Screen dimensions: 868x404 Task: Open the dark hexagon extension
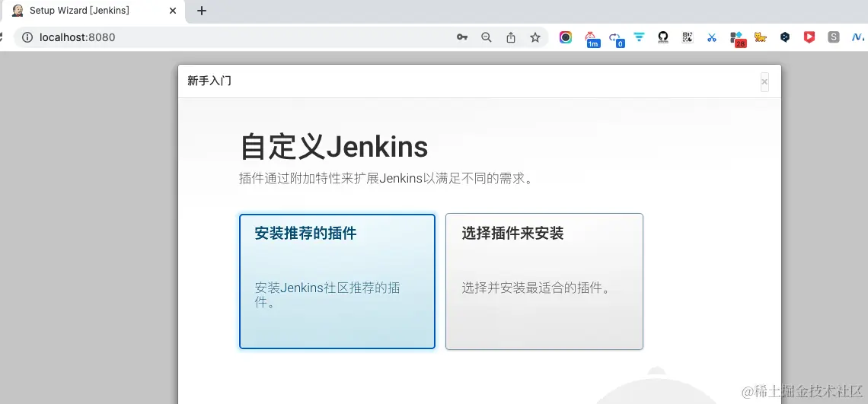[785, 37]
